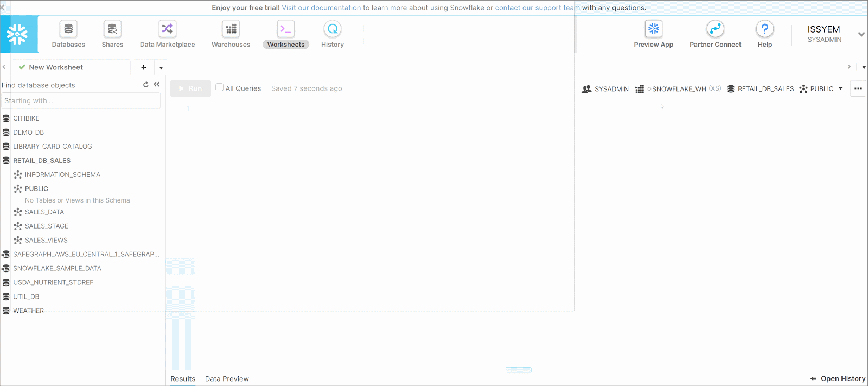Expand LIBRARY_CARD_CATALOG database
Viewport: 868px width, 386px height.
[x=53, y=147]
